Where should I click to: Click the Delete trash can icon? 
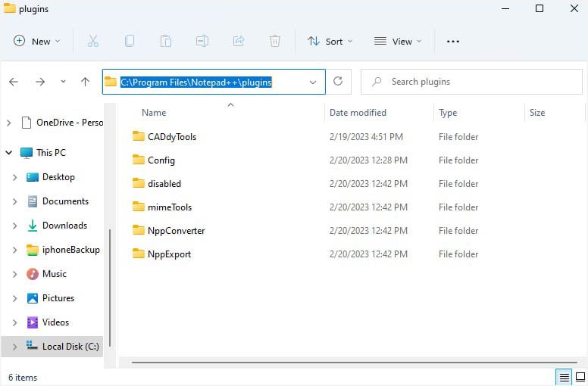click(x=275, y=41)
